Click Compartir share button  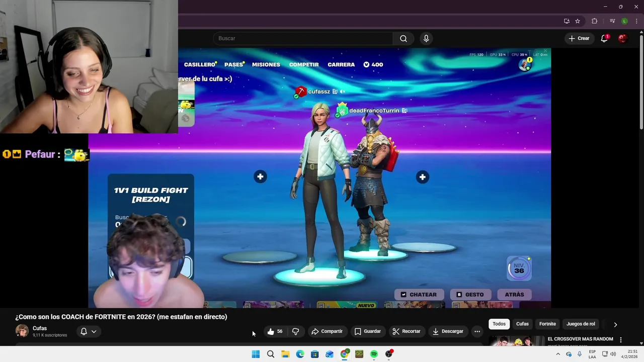(x=327, y=331)
